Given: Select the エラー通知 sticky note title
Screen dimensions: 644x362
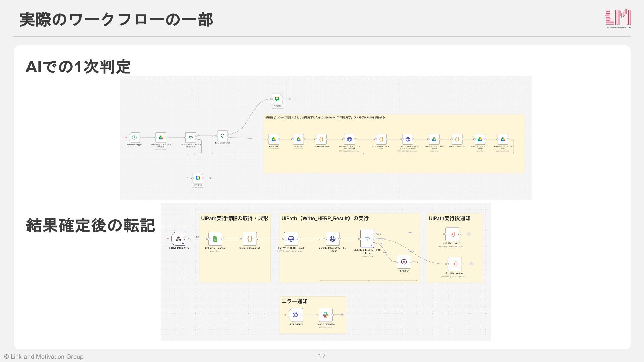Looking at the screenshot, I should click(294, 301).
